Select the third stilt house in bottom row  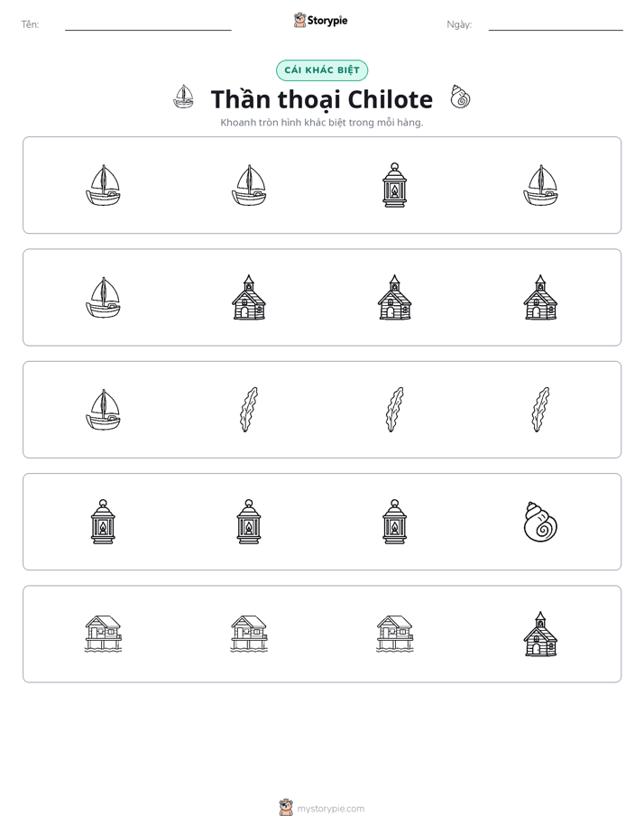[394, 634]
